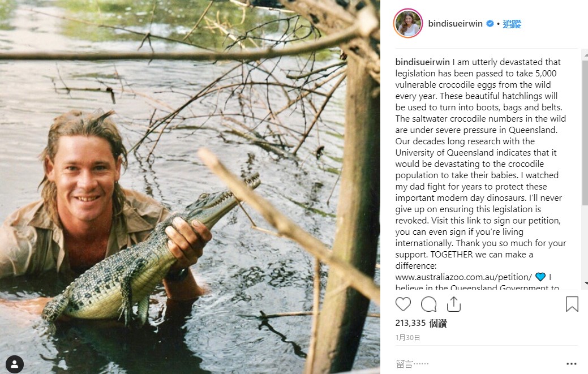Open the bindisueirwin username in the post header

(455, 24)
